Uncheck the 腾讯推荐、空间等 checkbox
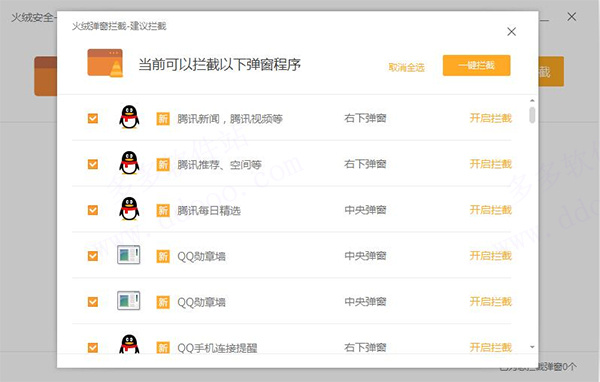Viewport: 600px width, 382px height. 93,164
